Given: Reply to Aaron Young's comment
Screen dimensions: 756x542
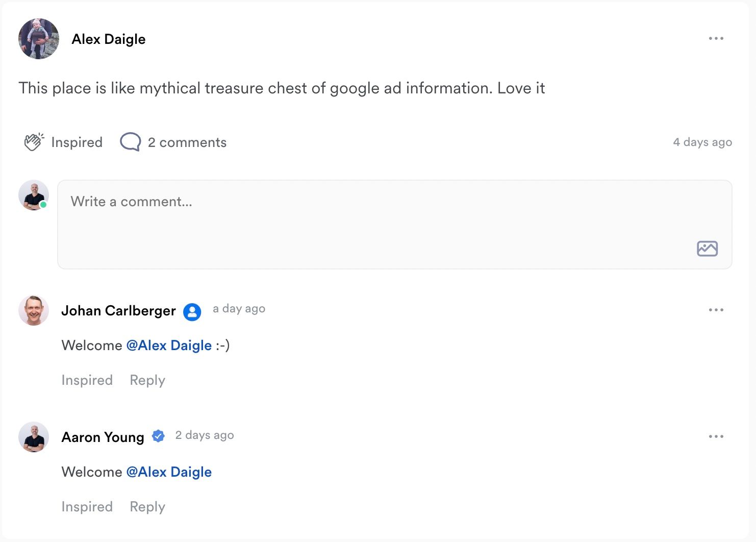Looking at the screenshot, I should point(147,507).
